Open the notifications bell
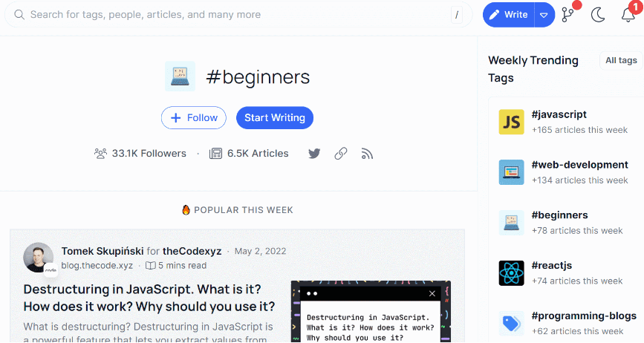The width and height of the screenshot is (644, 343). [x=628, y=15]
